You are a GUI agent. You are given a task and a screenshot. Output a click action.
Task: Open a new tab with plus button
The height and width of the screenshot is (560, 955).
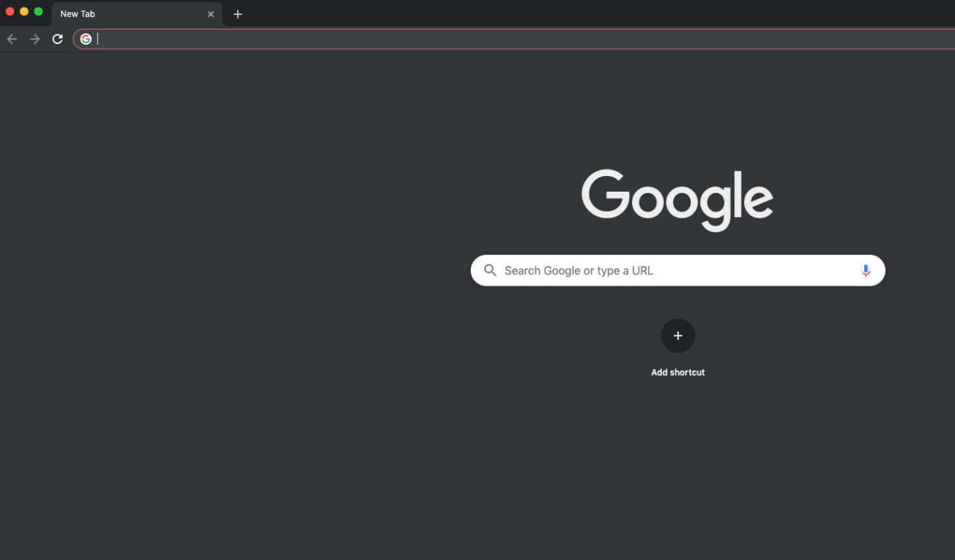(238, 14)
